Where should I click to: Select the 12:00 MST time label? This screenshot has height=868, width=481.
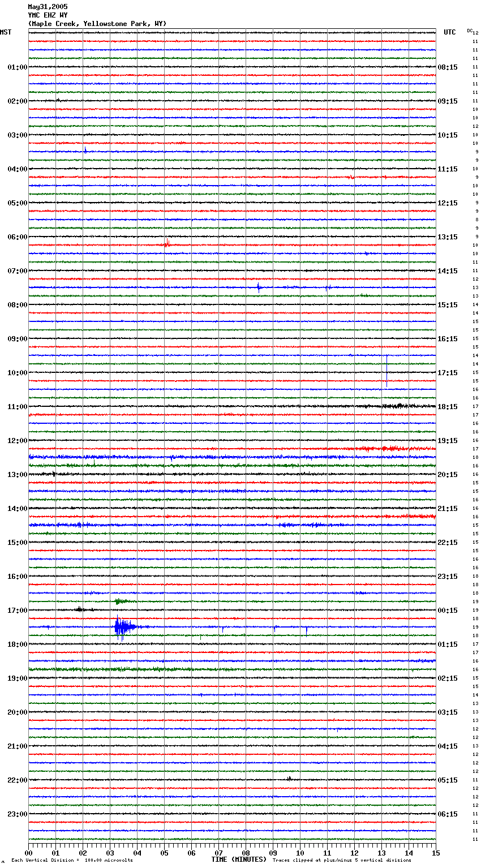(18, 441)
